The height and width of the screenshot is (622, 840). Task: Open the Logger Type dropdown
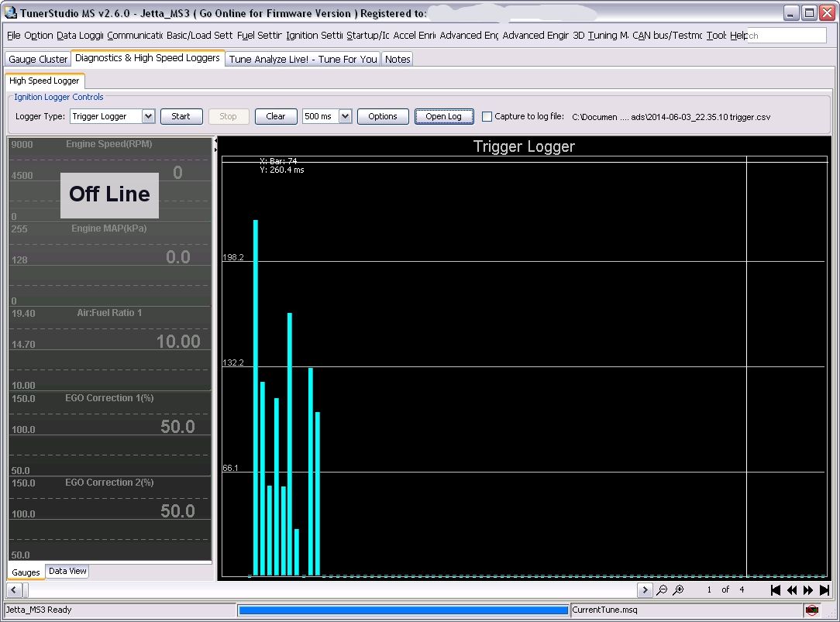pos(148,116)
